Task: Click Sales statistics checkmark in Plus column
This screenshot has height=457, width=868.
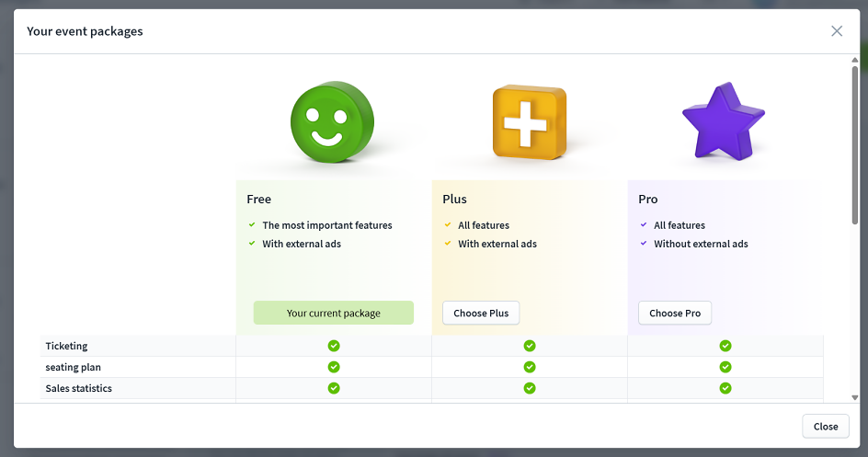Action: 530,388
